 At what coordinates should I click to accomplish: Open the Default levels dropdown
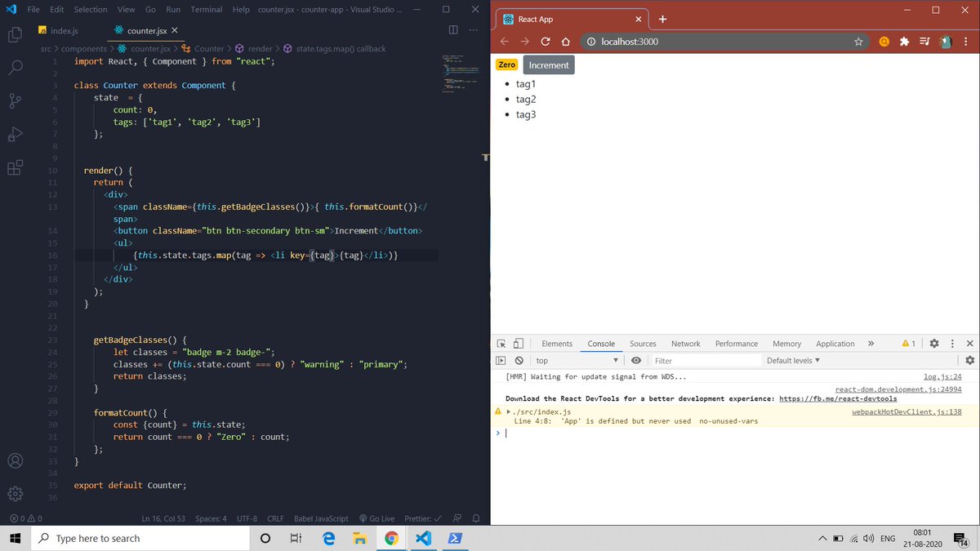coord(793,360)
